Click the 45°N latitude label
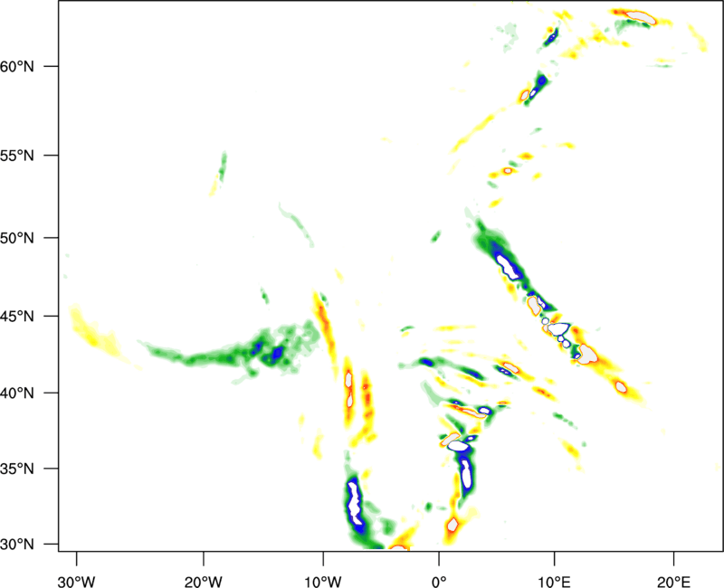The width and height of the screenshot is (724, 588). point(17,317)
